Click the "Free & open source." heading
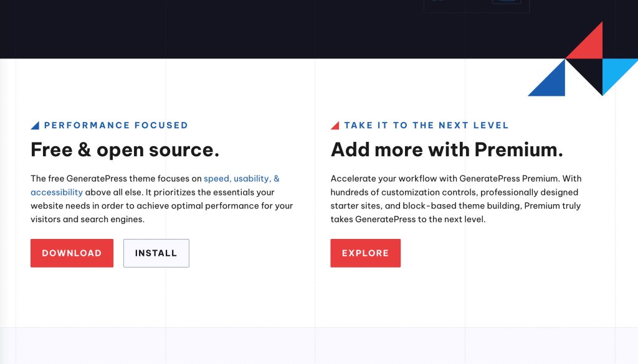Screen dimensions: 638x364 click(125, 149)
